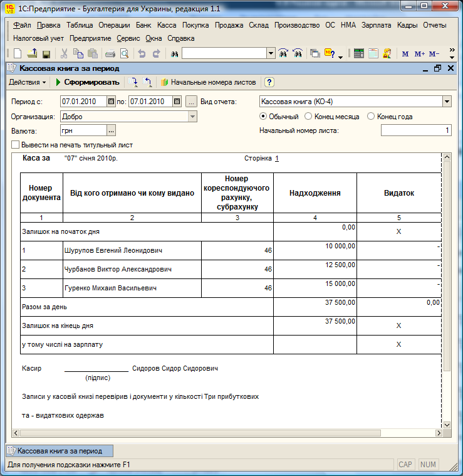This screenshot has width=463, height=476.
Task: Open the help icon's small dropdown arrow
Action: tap(340, 57)
